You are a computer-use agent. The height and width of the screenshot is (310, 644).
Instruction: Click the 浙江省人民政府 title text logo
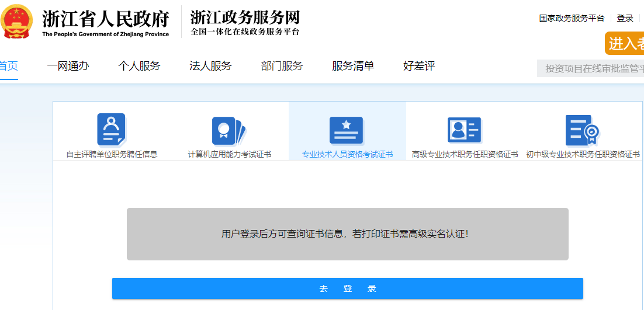point(106,23)
